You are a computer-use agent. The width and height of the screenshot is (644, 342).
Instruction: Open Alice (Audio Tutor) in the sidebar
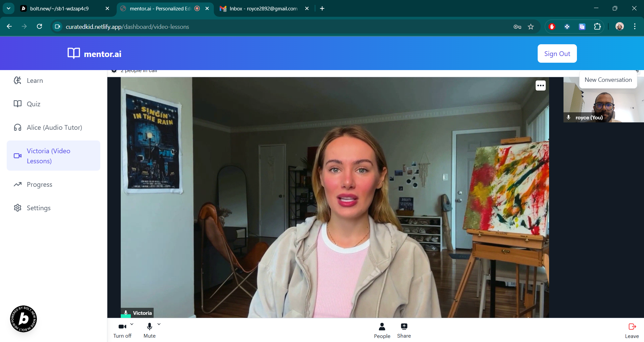click(x=53, y=127)
